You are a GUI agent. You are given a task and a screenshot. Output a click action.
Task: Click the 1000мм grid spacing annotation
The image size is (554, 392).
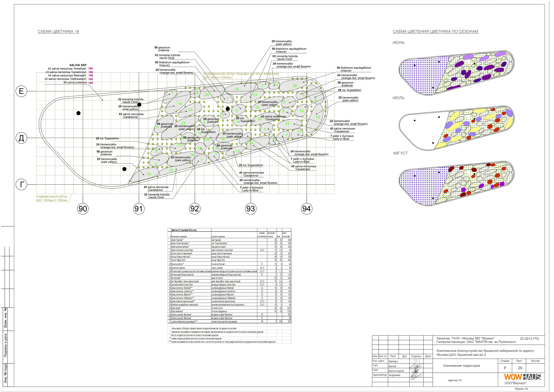[52, 200]
